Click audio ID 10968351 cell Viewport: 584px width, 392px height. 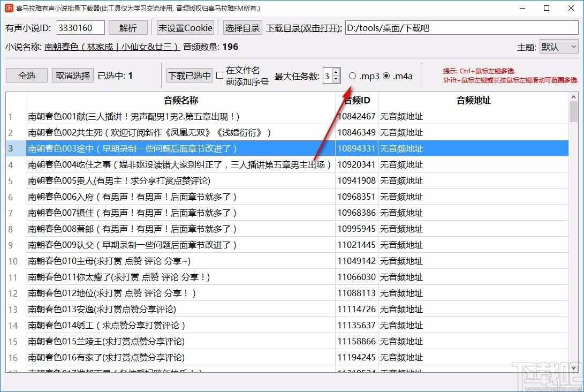357,197
